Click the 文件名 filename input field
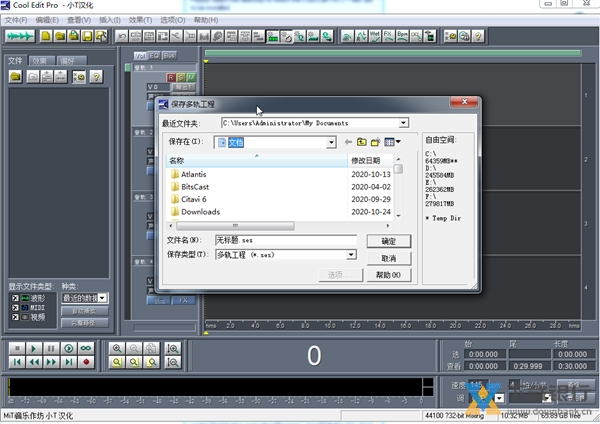The height and width of the screenshot is (424, 600). pyautogui.click(x=286, y=240)
